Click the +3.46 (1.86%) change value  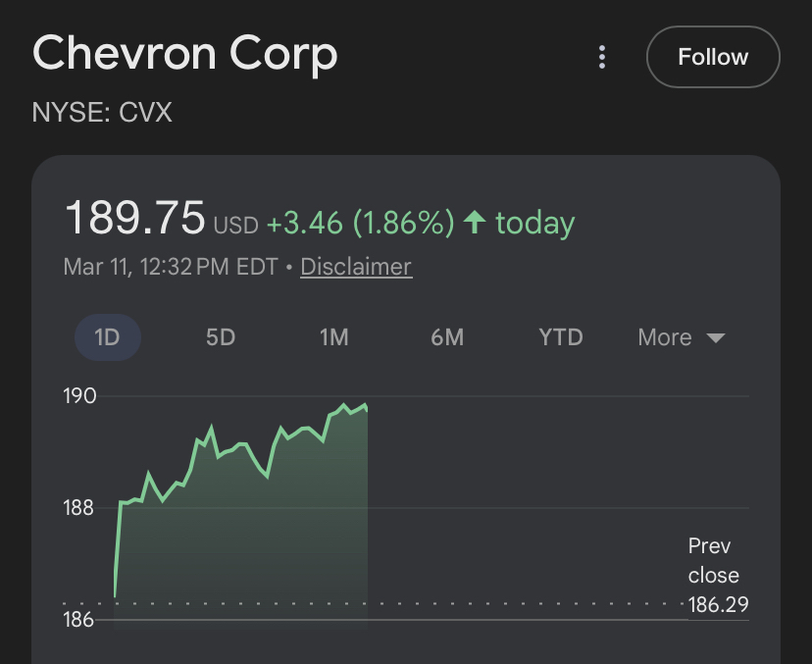(x=360, y=224)
